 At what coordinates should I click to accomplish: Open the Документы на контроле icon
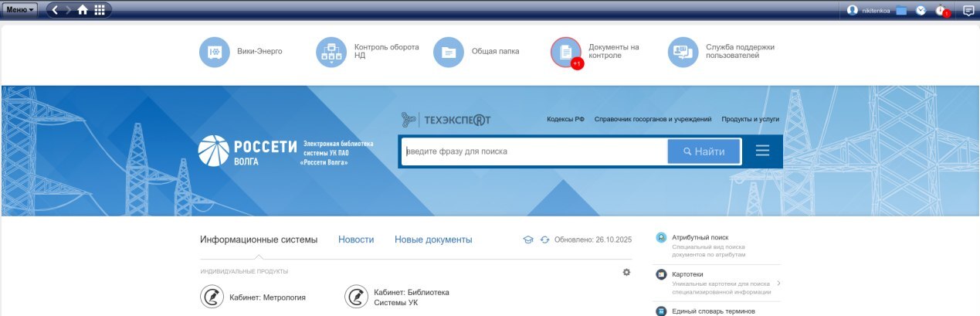coord(566,52)
